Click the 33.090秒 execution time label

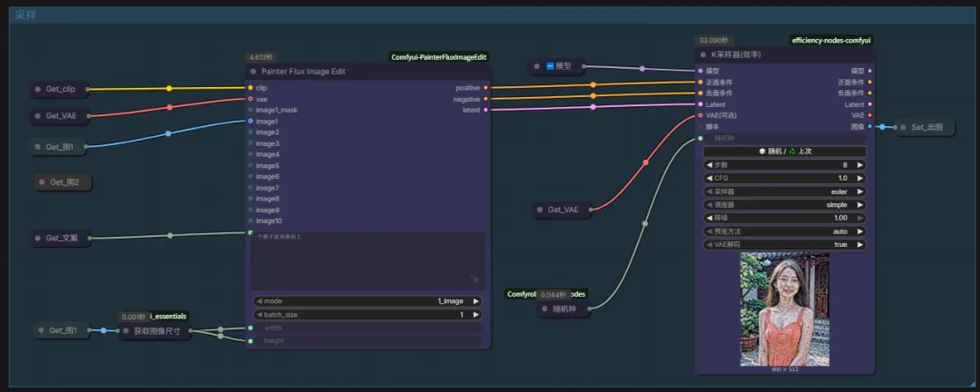click(716, 40)
